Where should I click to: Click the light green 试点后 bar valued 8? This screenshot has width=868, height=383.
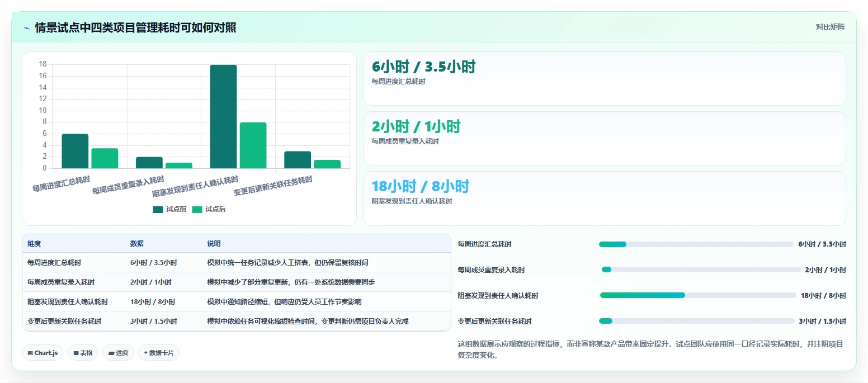253,145
